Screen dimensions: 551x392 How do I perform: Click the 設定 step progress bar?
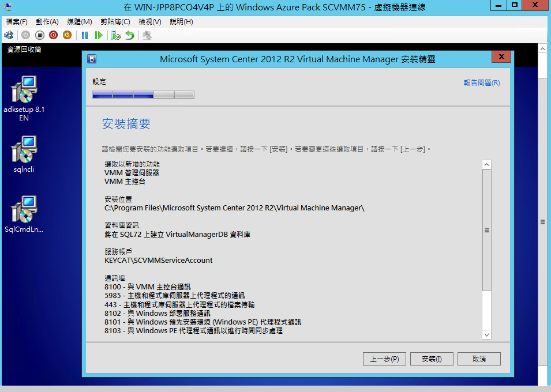(143, 95)
